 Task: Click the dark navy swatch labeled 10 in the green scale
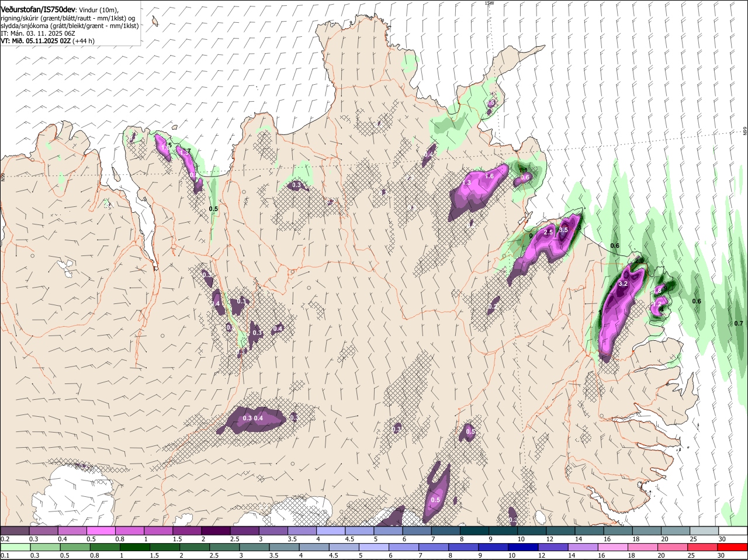[x=524, y=547]
